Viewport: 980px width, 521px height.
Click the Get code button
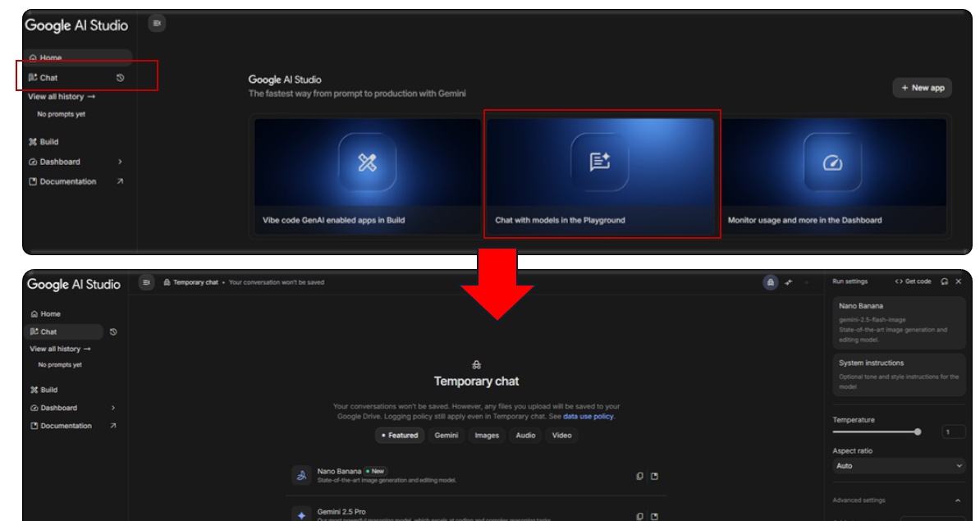click(x=914, y=281)
